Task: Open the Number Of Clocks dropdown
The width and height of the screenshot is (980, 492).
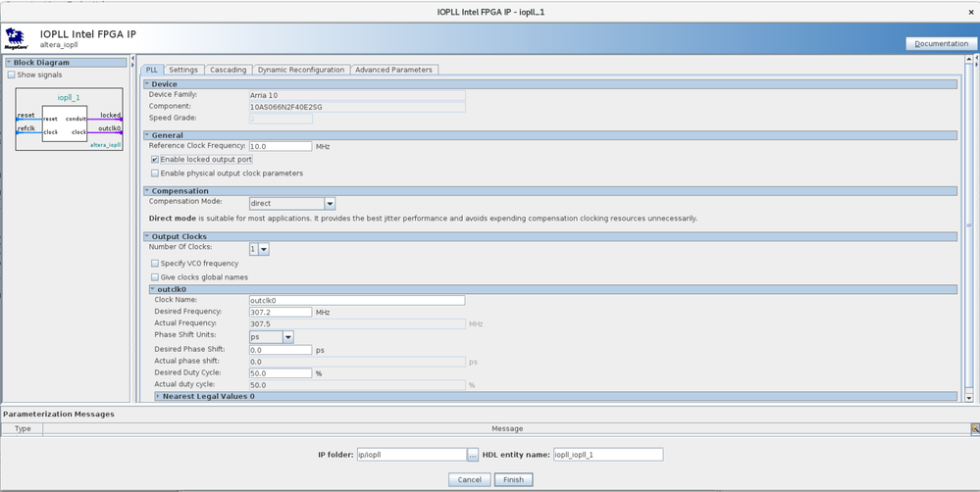Action: click(x=264, y=249)
